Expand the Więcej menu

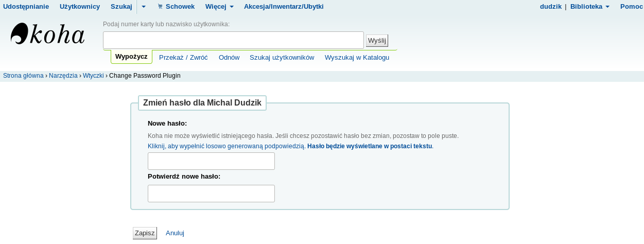[219, 7]
